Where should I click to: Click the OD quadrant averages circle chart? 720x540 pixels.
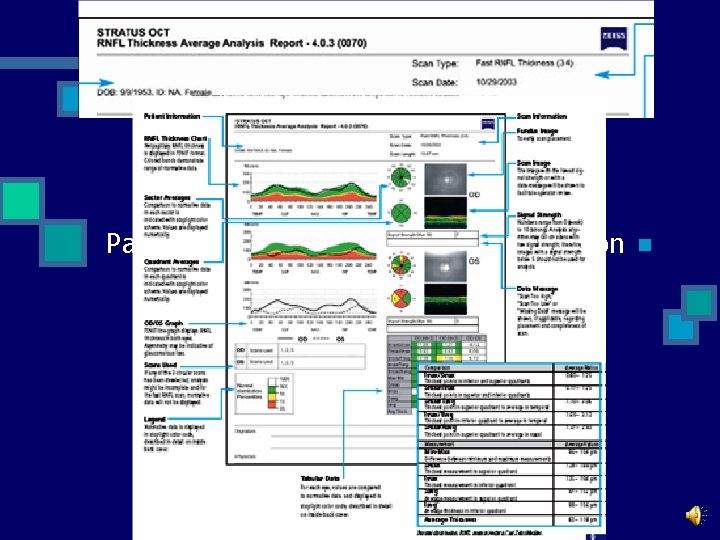tap(401, 213)
